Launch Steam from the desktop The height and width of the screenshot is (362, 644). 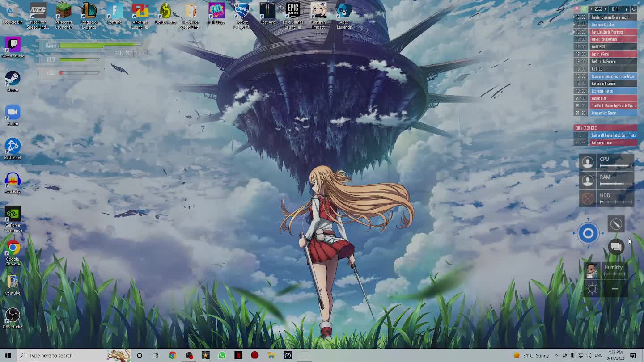point(13,81)
